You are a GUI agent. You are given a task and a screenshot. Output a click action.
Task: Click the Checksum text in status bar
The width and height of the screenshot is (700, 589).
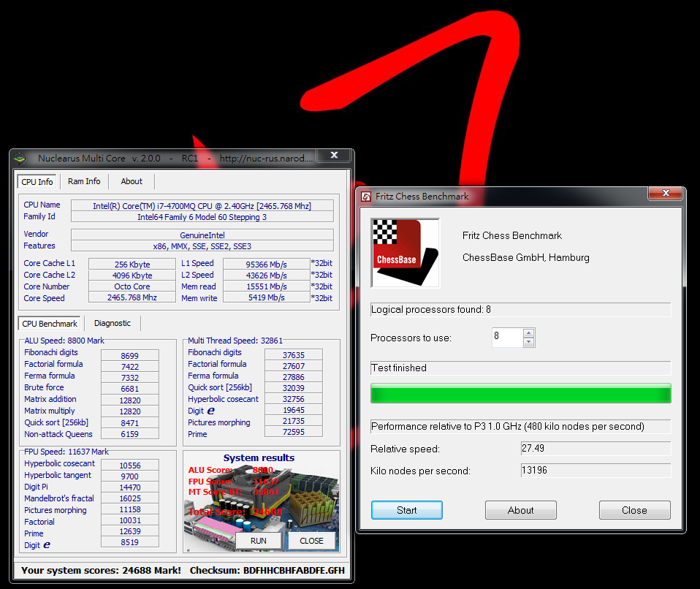(267, 570)
